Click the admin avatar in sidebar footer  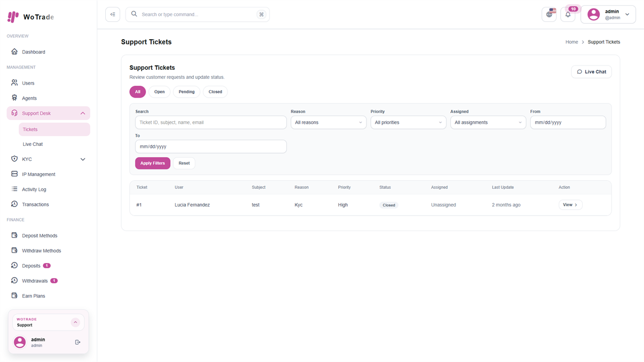click(x=20, y=342)
